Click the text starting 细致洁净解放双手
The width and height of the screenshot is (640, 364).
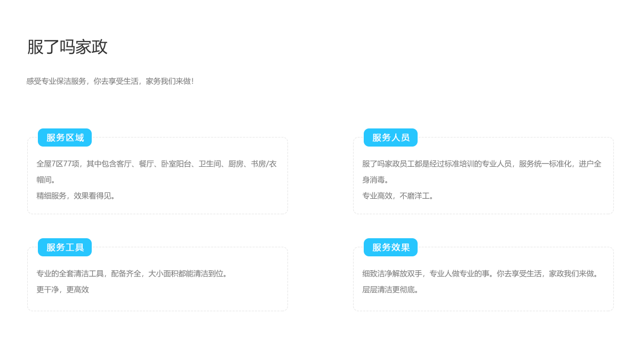(482, 273)
